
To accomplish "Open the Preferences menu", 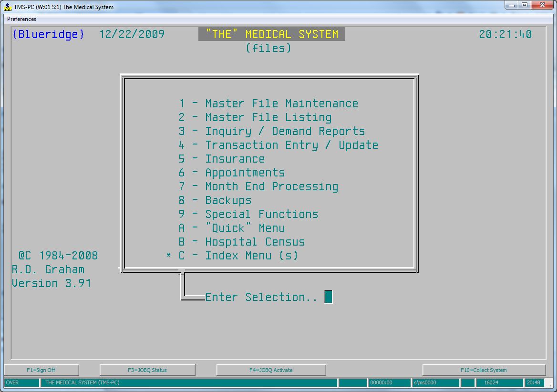I will [21, 19].
